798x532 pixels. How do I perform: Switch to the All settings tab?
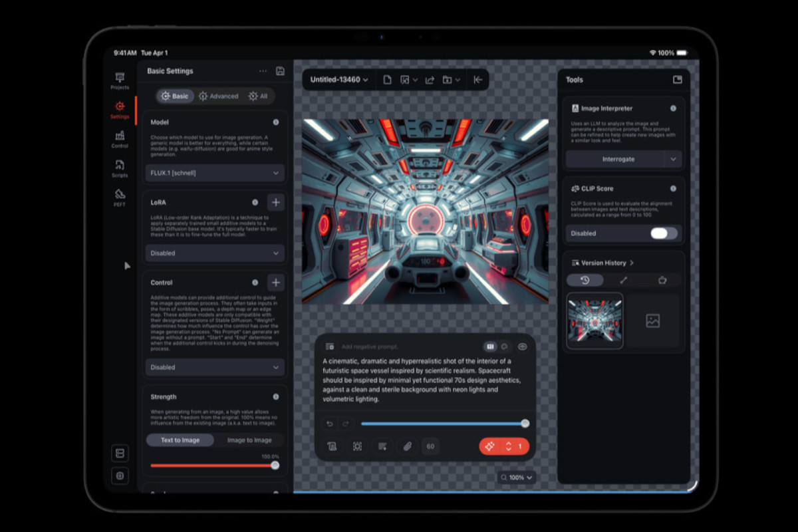[x=258, y=96]
